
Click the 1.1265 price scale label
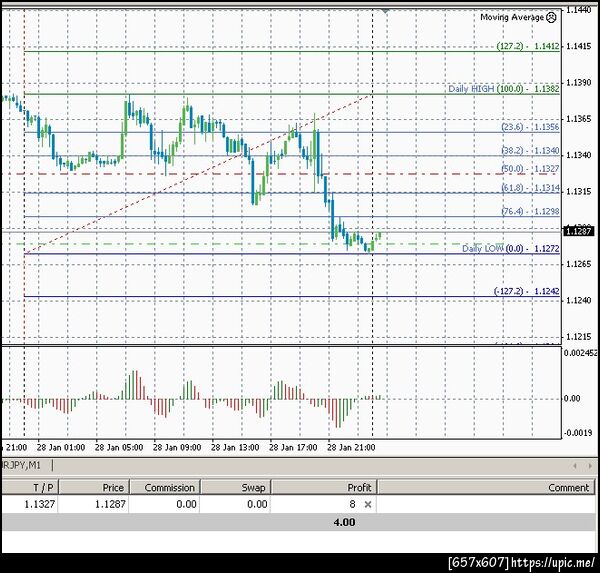click(578, 264)
